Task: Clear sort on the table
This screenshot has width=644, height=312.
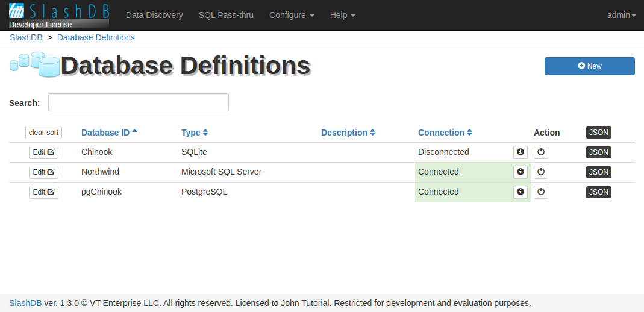Action: point(43,133)
